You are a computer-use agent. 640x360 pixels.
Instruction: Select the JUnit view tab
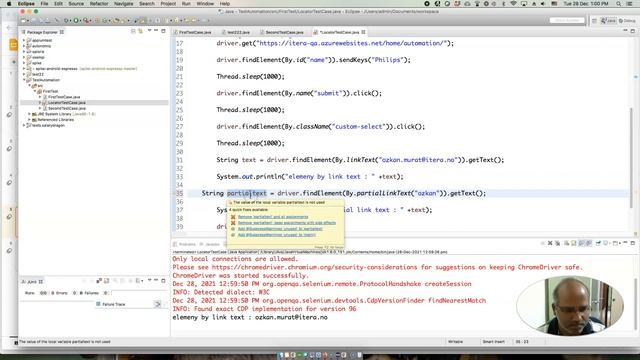(32, 282)
